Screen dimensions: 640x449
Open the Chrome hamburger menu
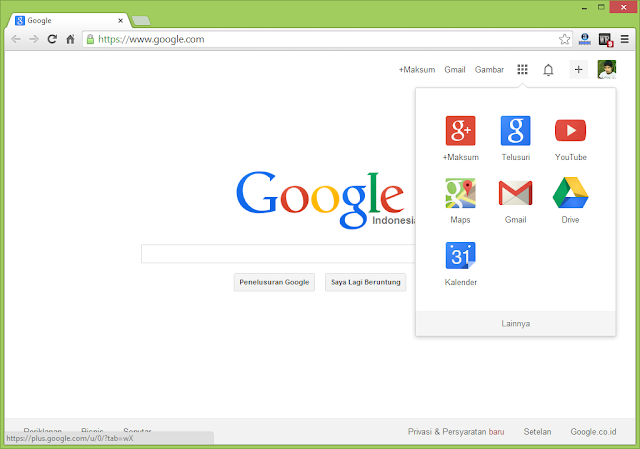tap(624, 39)
